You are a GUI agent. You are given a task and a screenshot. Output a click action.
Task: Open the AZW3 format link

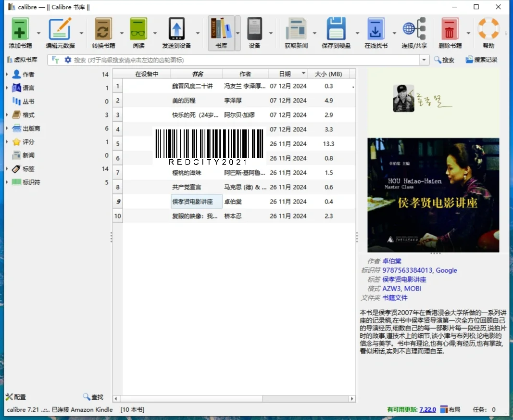click(x=391, y=288)
